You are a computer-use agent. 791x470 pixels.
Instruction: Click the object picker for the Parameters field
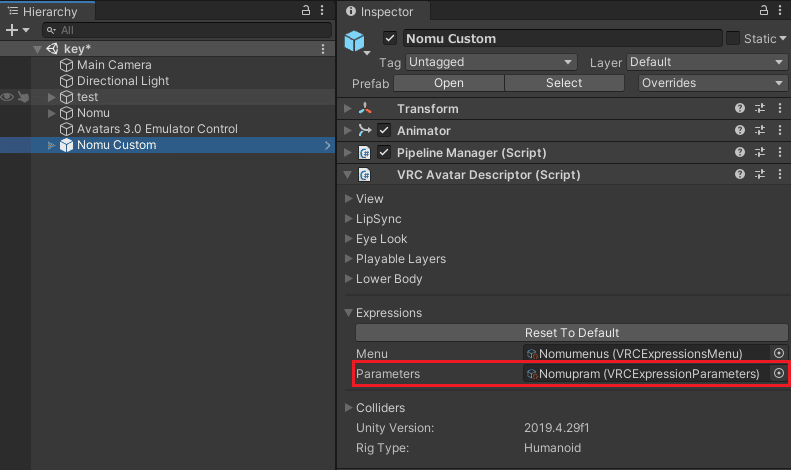point(779,373)
